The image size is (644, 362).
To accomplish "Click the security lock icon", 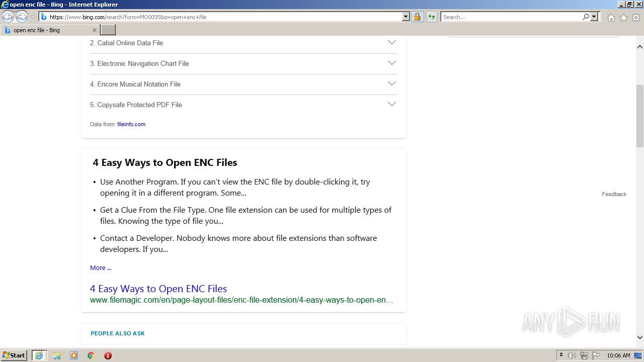I will pos(417,17).
